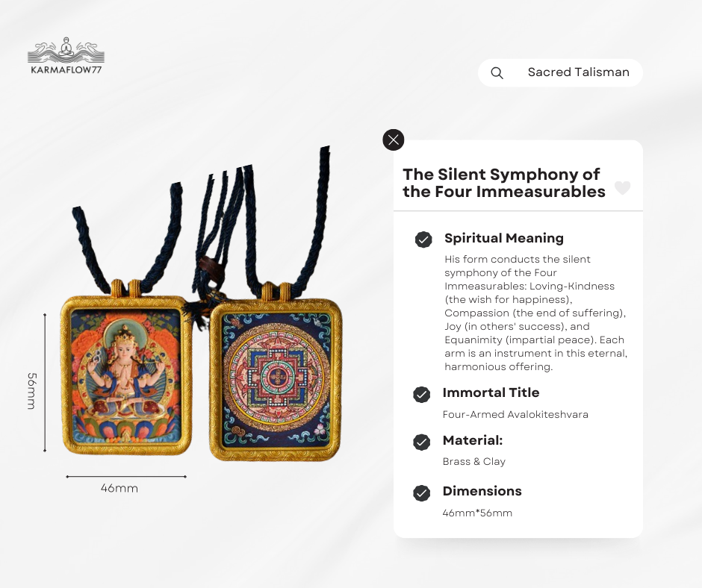Toggle the Spiritual Meaning checkmark
Viewport: 702px width, 588px height.
pyautogui.click(x=423, y=240)
